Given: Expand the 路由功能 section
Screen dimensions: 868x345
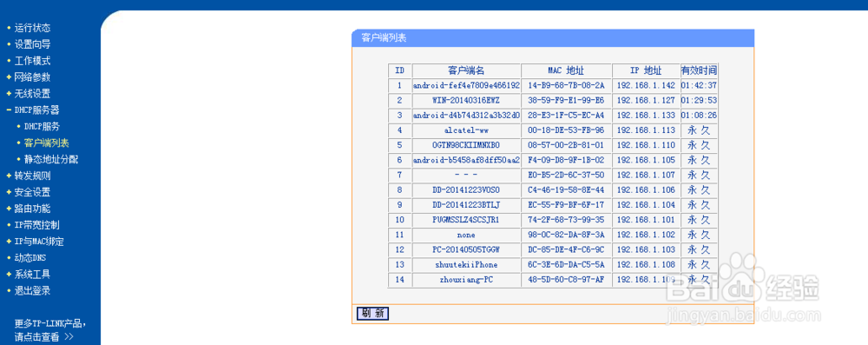Looking at the screenshot, I should click(x=32, y=209).
